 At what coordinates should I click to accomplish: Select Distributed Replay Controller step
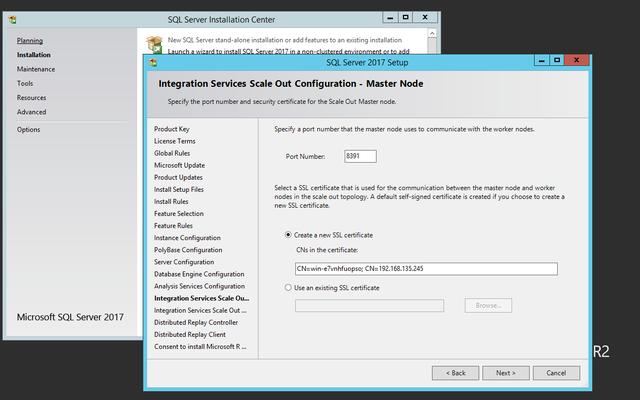196,322
